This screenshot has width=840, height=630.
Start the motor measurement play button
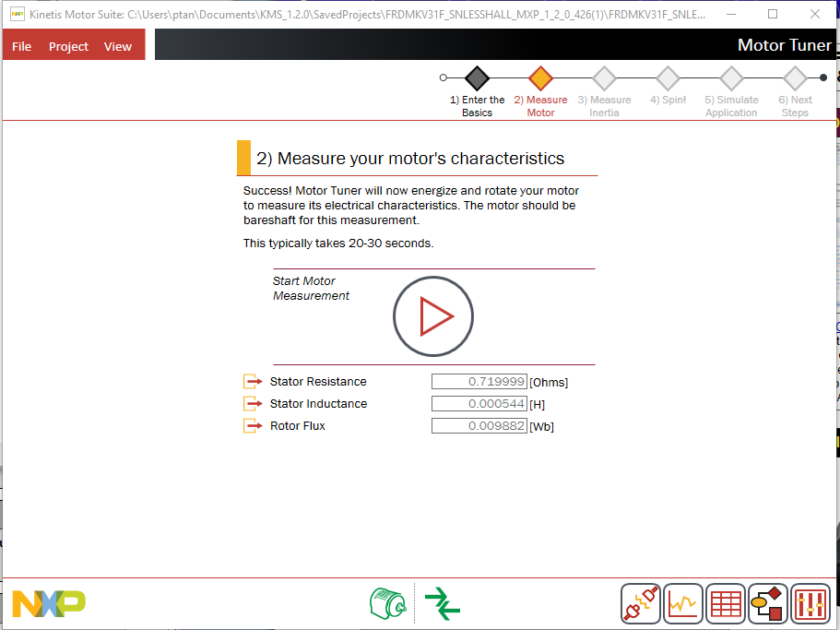coord(432,316)
